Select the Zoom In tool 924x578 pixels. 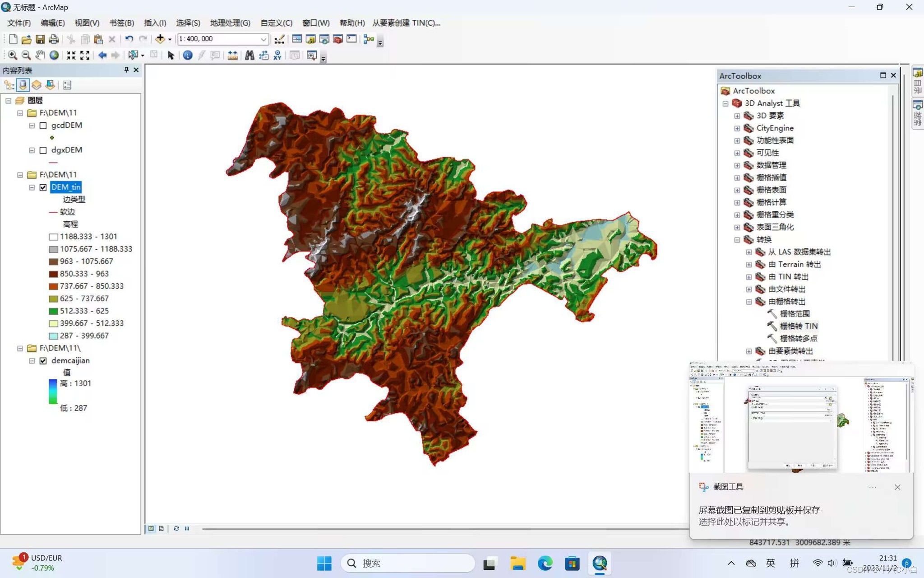tap(12, 55)
